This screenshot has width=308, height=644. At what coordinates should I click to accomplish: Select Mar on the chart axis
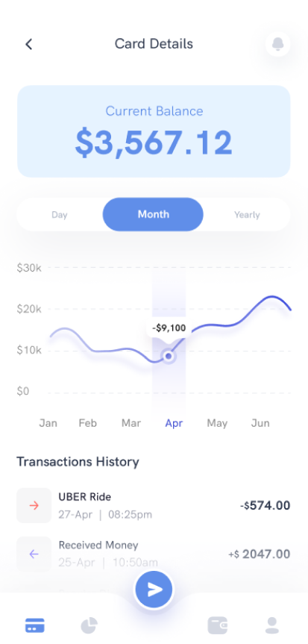point(131,423)
